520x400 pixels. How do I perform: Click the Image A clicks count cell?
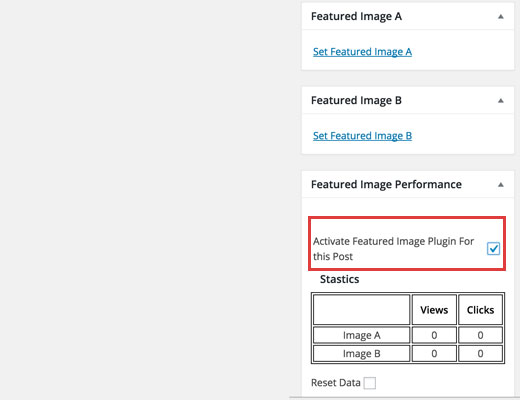click(x=480, y=335)
